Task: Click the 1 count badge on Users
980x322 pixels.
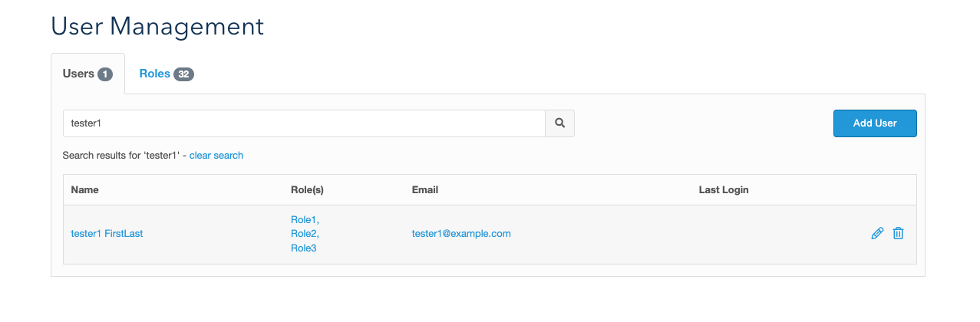Action: 105,74
